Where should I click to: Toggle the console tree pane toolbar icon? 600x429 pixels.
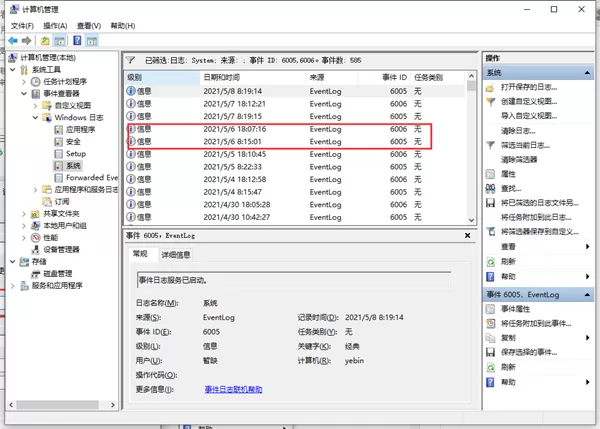click(59, 41)
